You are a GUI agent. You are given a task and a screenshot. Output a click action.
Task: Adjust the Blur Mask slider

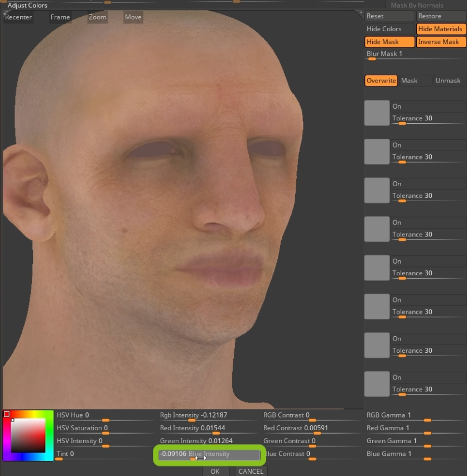[x=415, y=55]
